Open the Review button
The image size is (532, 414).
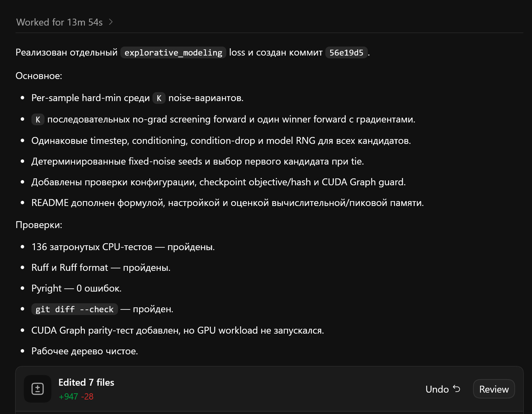494,389
